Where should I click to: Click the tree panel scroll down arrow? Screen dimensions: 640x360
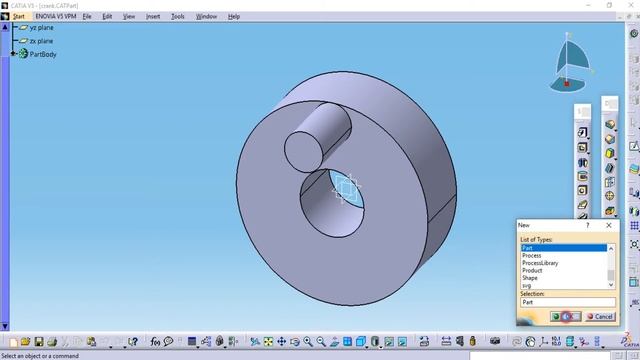click(5, 326)
